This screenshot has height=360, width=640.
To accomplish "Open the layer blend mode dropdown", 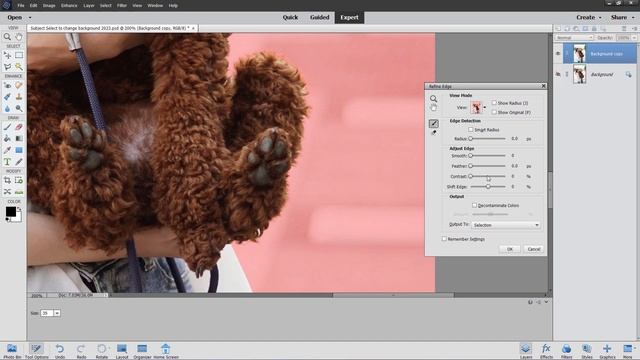I will pyautogui.click(x=574, y=38).
